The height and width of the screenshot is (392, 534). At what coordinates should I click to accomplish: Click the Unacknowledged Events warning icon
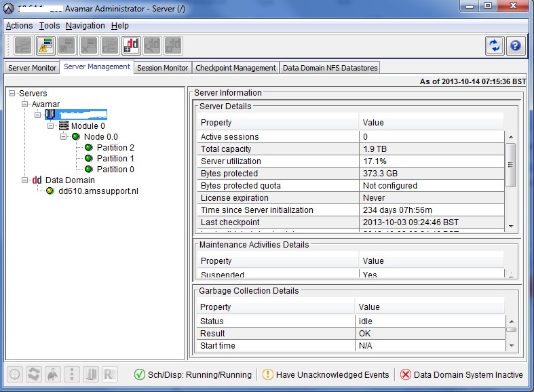click(x=268, y=374)
